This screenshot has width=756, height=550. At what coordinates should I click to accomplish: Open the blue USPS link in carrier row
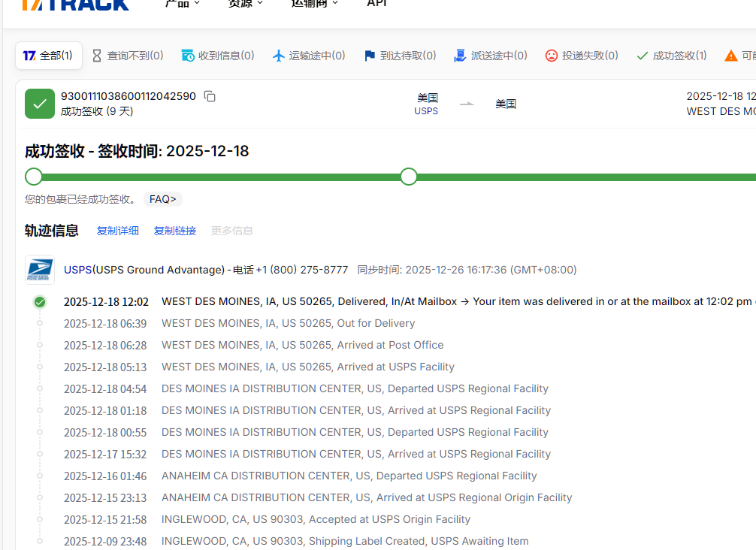coord(77,270)
